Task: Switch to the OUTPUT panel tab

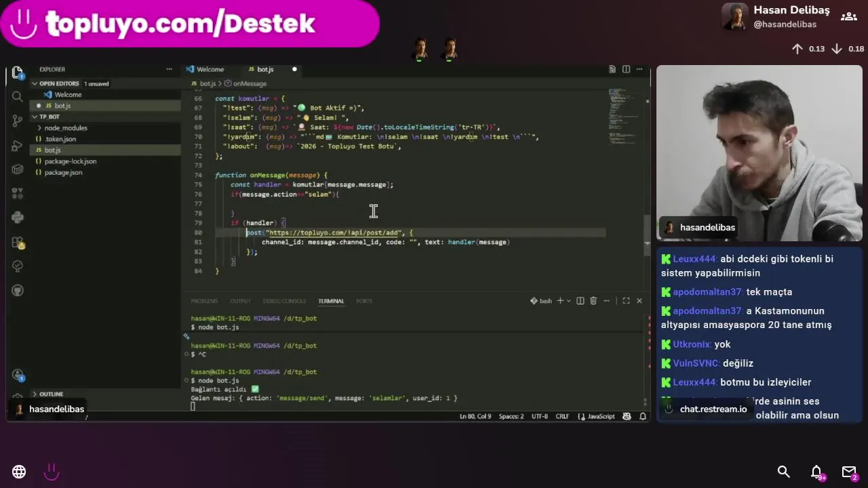Action: 240,301
